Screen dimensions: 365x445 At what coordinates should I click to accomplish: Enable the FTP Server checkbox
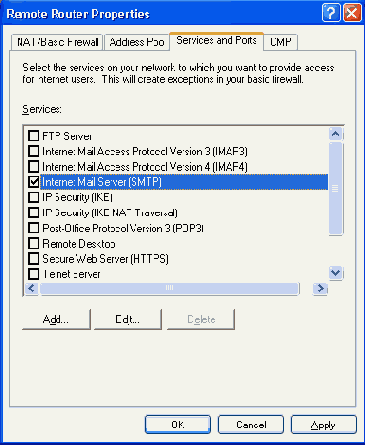point(34,136)
